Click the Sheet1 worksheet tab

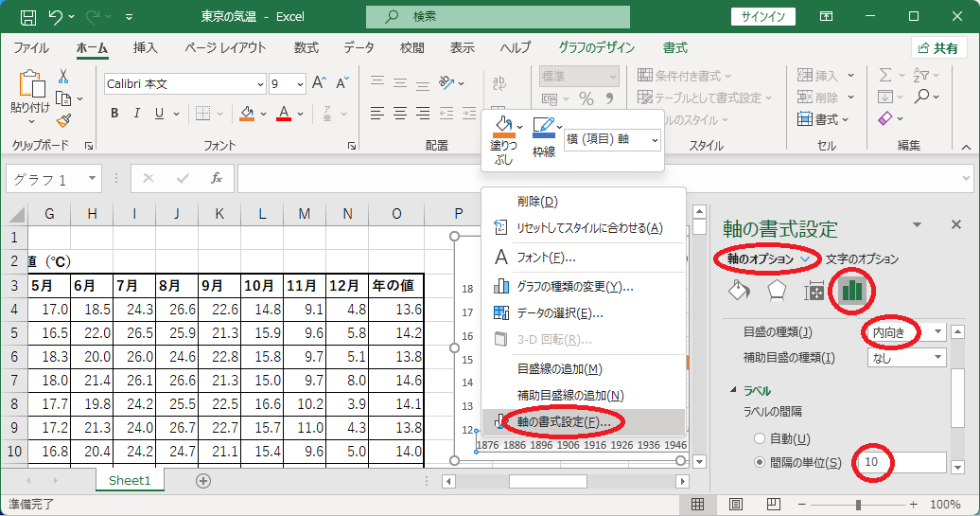(130, 480)
